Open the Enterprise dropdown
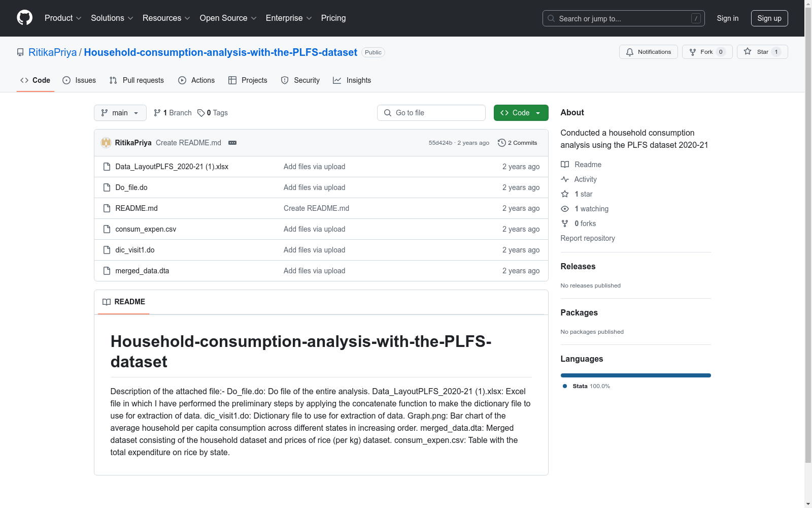812x508 pixels. [x=289, y=18]
